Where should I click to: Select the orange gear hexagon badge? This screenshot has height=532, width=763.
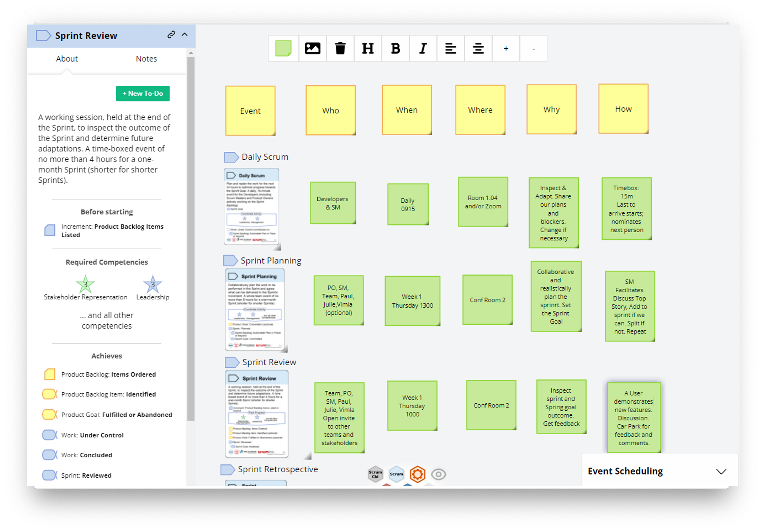pyautogui.click(x=417, y=474)
